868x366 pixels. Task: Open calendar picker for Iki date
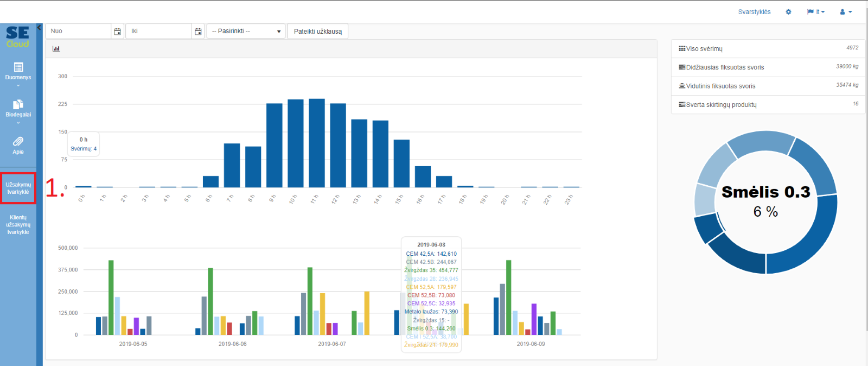[198, 31]
